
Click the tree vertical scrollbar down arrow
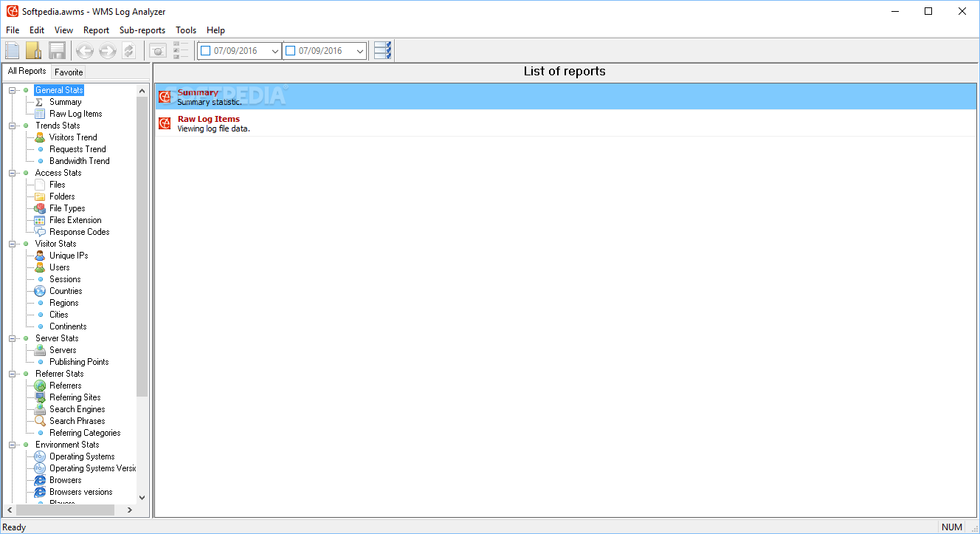[142, 498]
